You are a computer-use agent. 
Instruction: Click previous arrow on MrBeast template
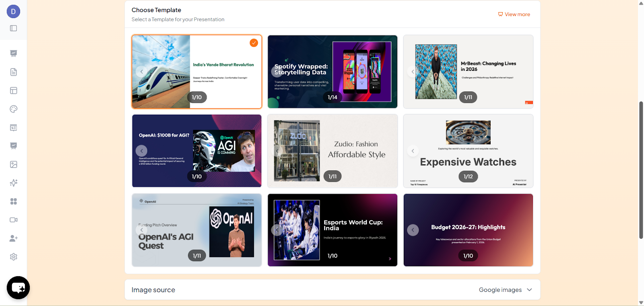[x=413, y=72]
